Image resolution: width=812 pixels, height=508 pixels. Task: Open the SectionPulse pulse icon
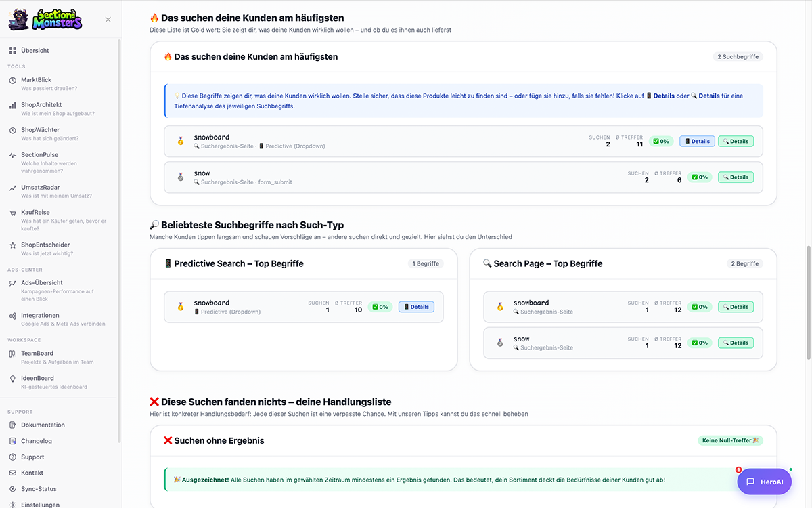[x=13, y=155]
